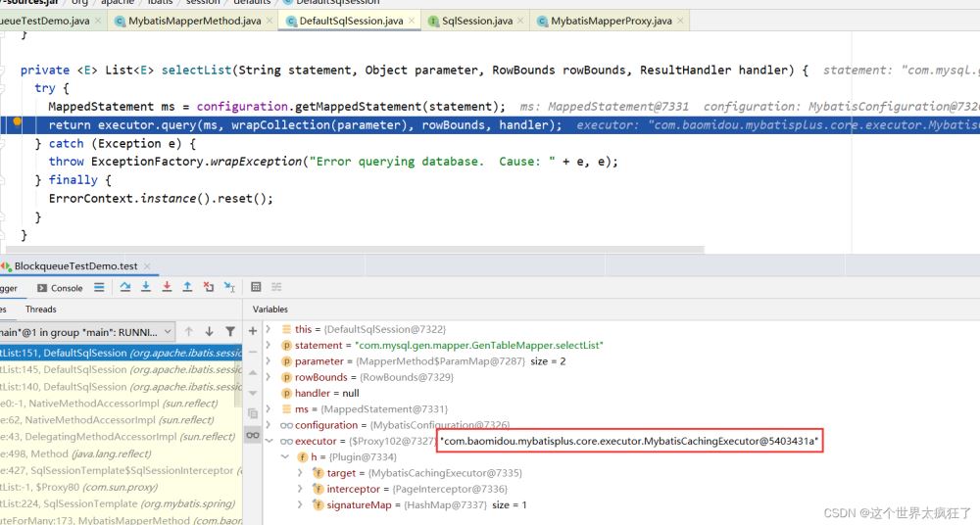The height and width of the screenshot is (525, 980).
Task: Expand the 'interceptor' field node
Action: pos(300,489)
